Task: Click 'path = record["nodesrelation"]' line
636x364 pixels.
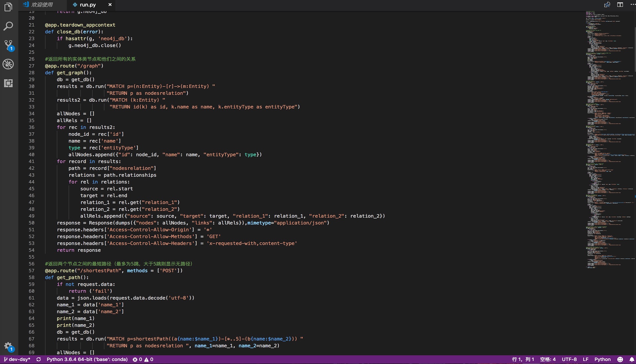Action: pyautogui.click(x=112, y=168)
